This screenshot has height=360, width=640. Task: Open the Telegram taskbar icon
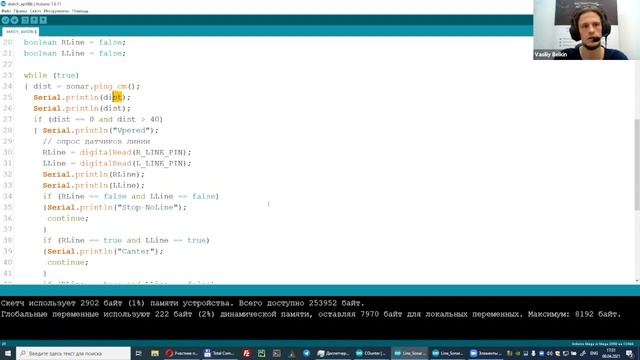[x=307, y=353]
